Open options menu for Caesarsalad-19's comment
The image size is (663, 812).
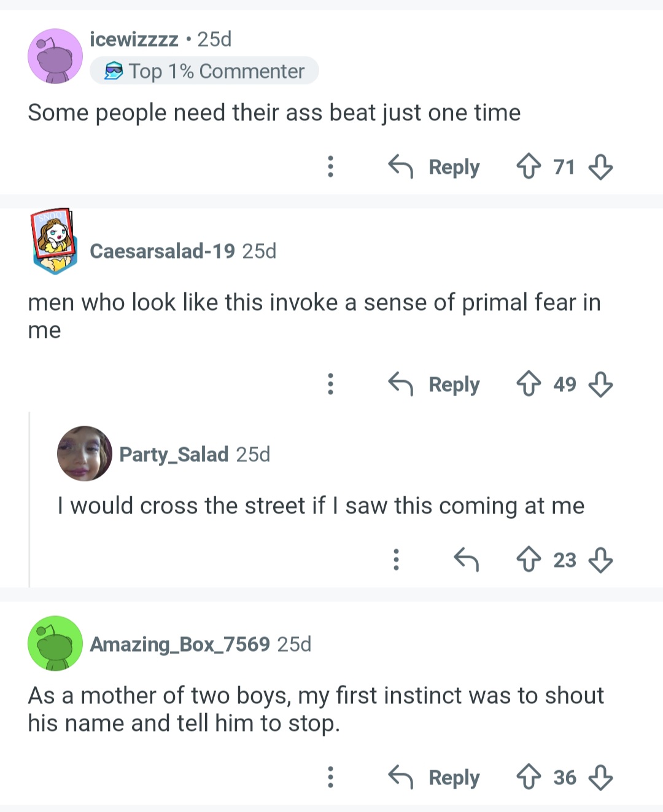(x=330, y=385)
